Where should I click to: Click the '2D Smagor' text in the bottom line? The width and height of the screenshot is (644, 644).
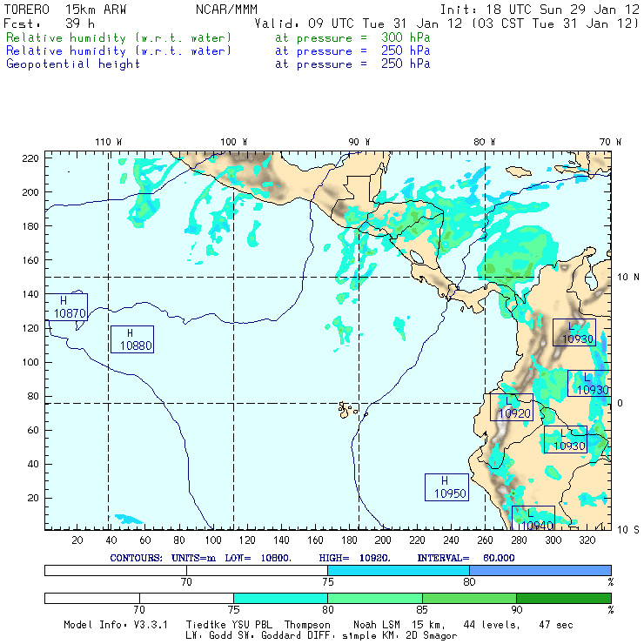pyautogui.click(x=432, y=636)
